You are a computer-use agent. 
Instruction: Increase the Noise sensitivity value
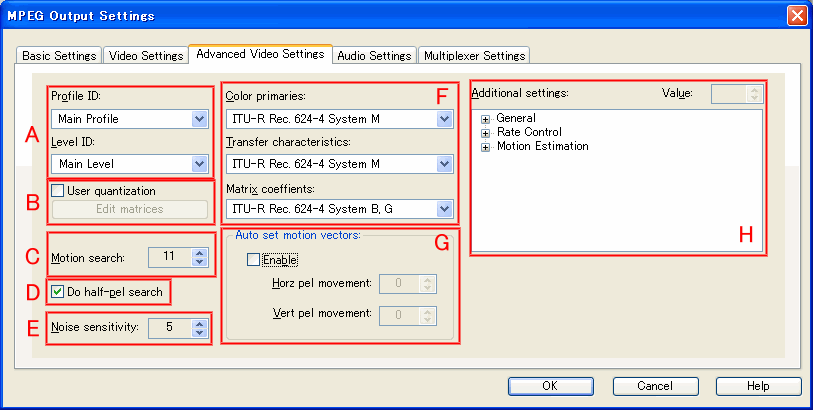200,322
